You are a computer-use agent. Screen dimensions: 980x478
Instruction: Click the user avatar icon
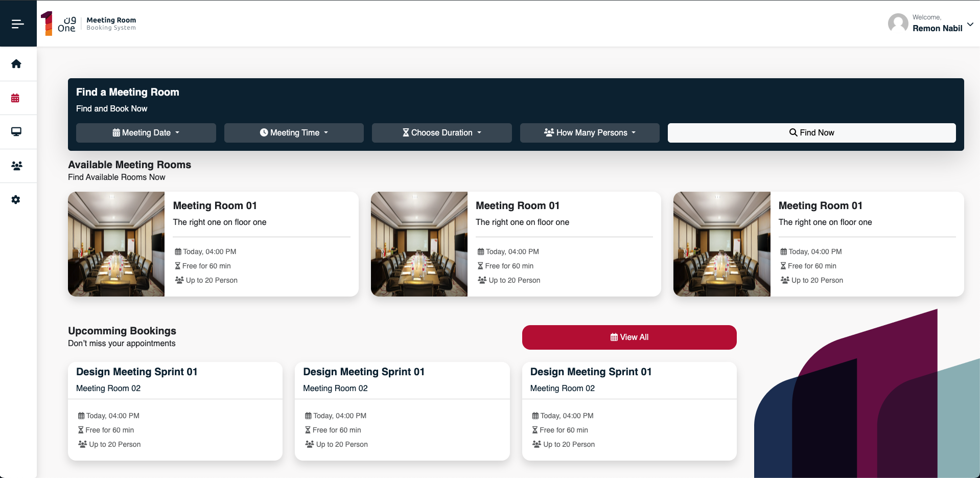point(898,23)
